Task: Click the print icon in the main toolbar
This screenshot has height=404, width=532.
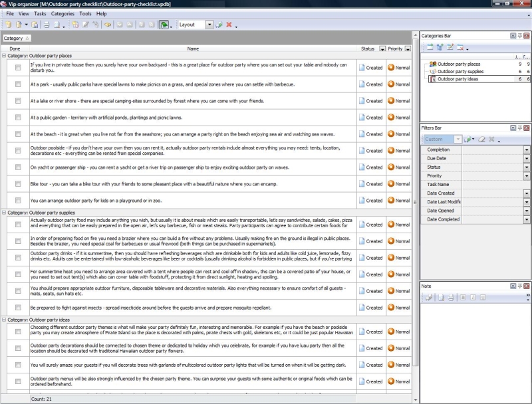Action: (47, 25)
